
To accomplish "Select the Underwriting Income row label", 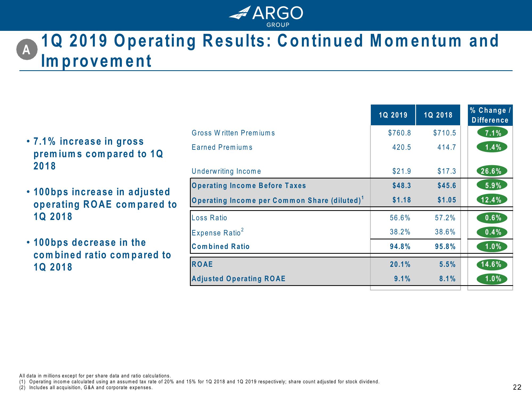I will point(226,171).
